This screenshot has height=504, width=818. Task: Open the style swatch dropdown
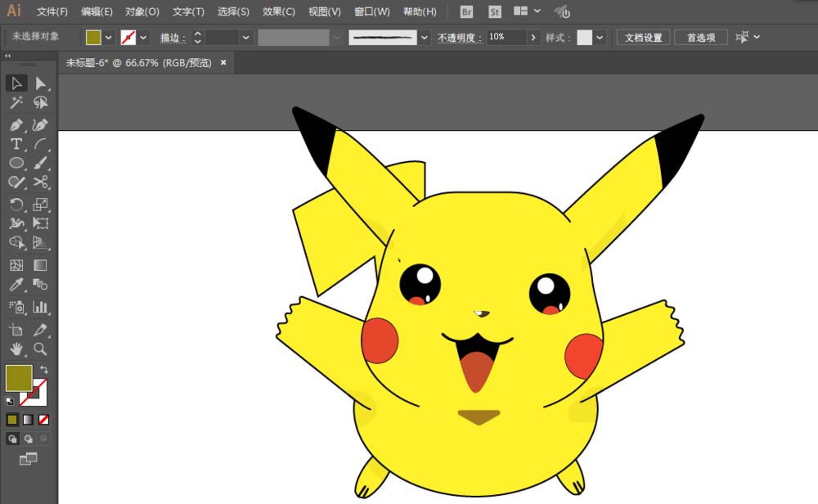point(600,38)
